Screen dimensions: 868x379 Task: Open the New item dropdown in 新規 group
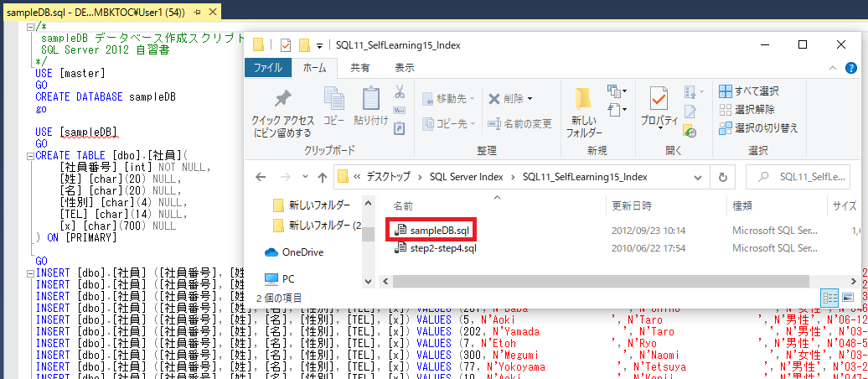[x=617, y=91]
